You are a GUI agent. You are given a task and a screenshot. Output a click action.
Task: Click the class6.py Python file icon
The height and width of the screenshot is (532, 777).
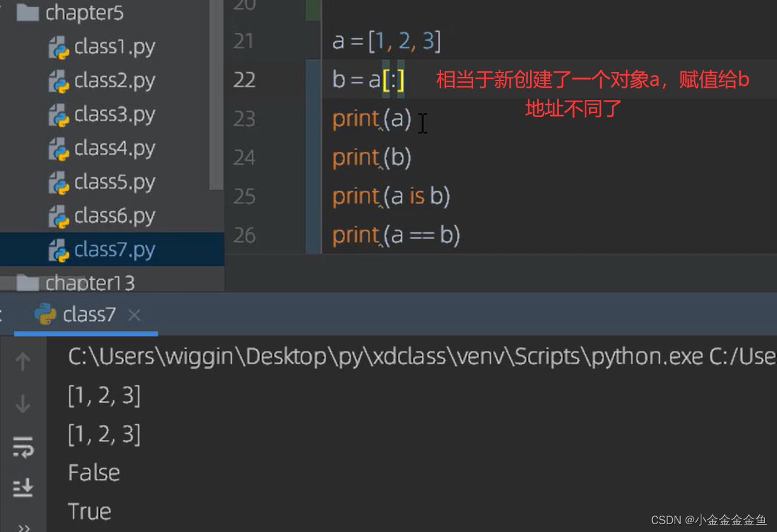click(x=59, y=216)
